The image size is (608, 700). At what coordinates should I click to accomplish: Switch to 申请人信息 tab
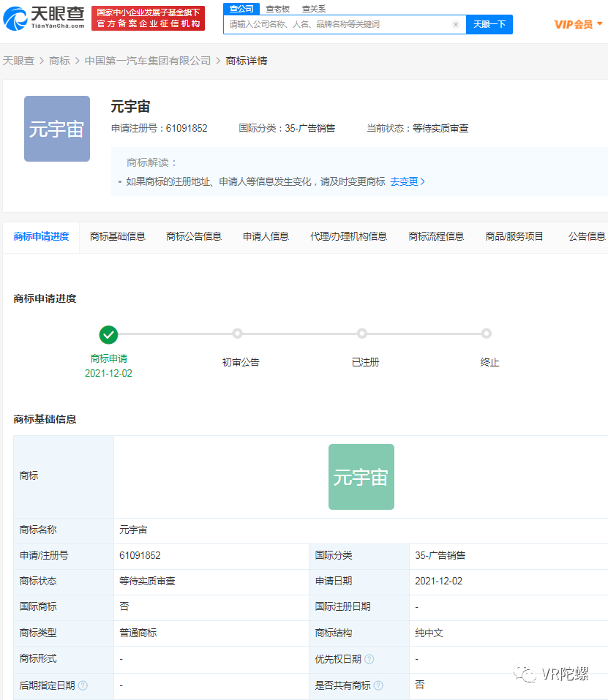266,236
